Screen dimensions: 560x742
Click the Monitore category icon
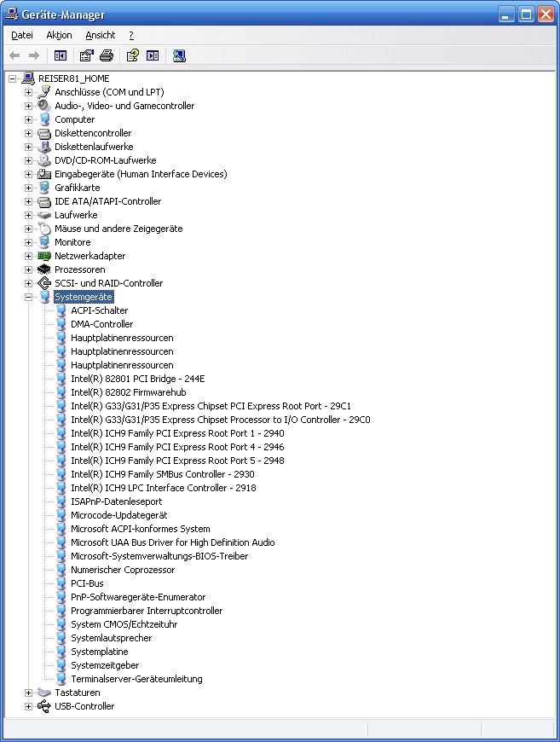44,242
